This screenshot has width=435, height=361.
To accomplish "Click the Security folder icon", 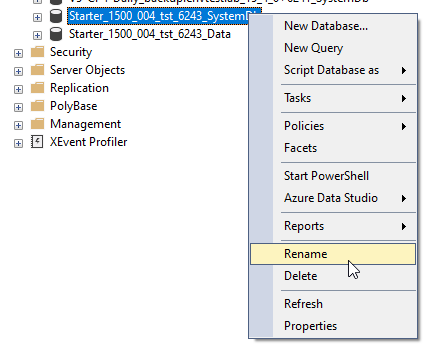I will coord(37,52).
